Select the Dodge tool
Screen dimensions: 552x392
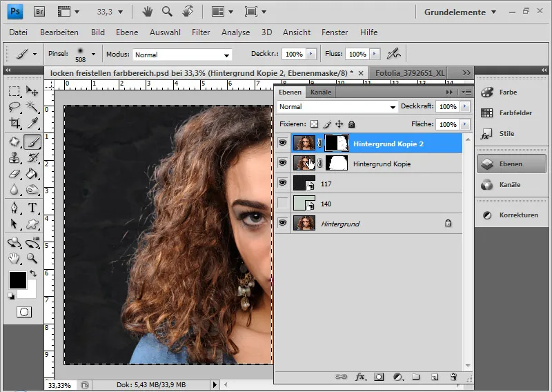click(x=32, y=190)
